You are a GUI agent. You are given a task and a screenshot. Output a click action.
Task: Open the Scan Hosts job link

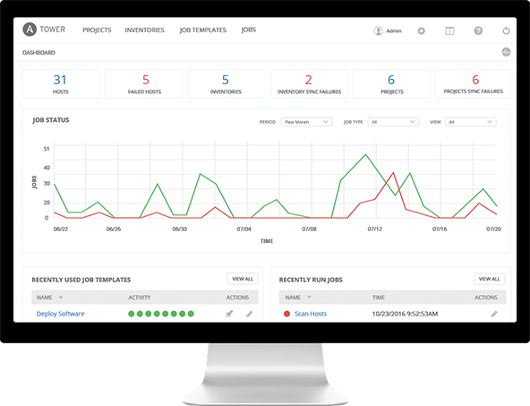point(311,314)
